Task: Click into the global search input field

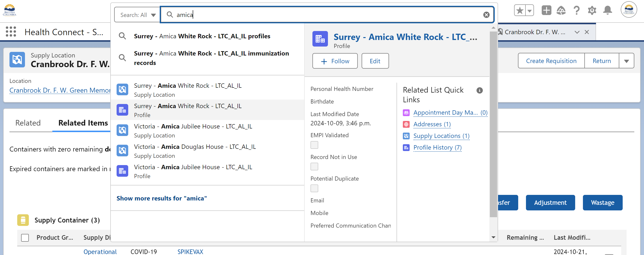Action: pyautogui.click(x=327, y=15)
